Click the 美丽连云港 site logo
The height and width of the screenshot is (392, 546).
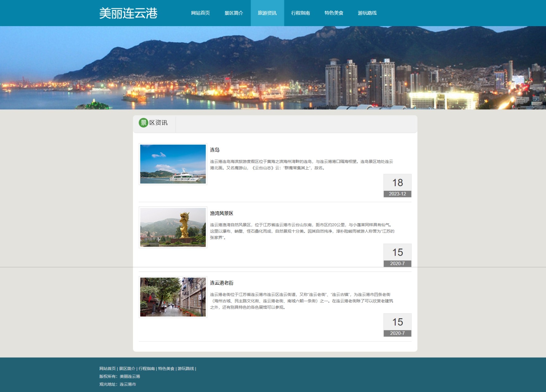[x=128, y=13]
